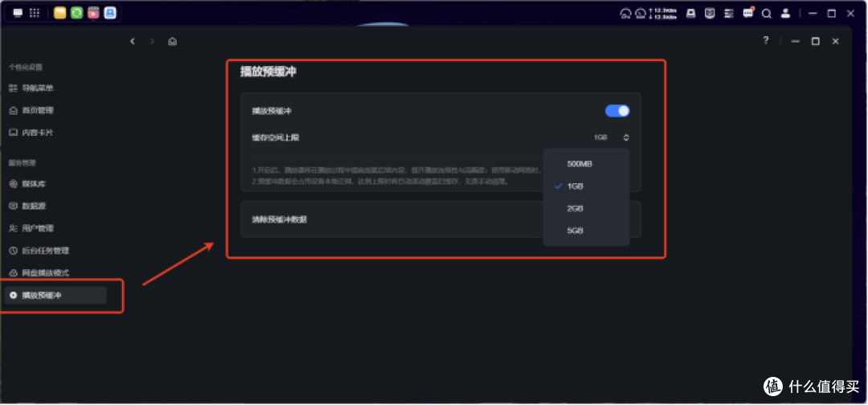
Task: Open the notifications message icon
Action: (x=748, y=13)
